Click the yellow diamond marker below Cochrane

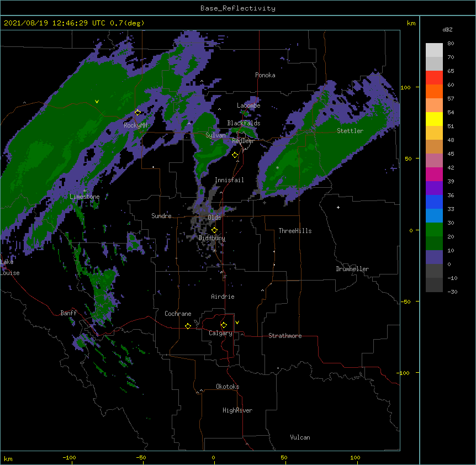point(188,326)
